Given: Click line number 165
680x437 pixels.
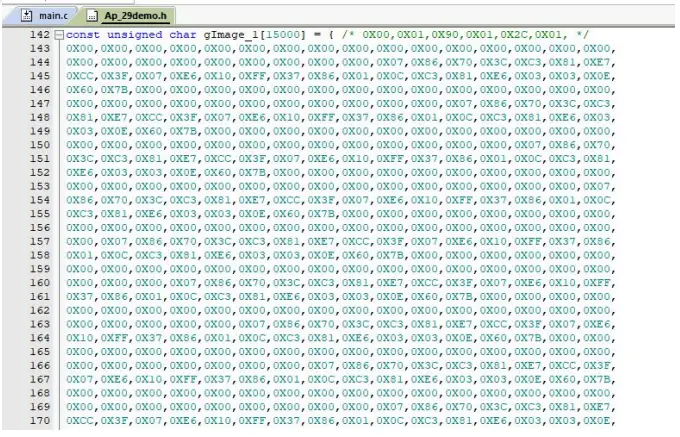Looking at the screenshot, I should point(39,352).
